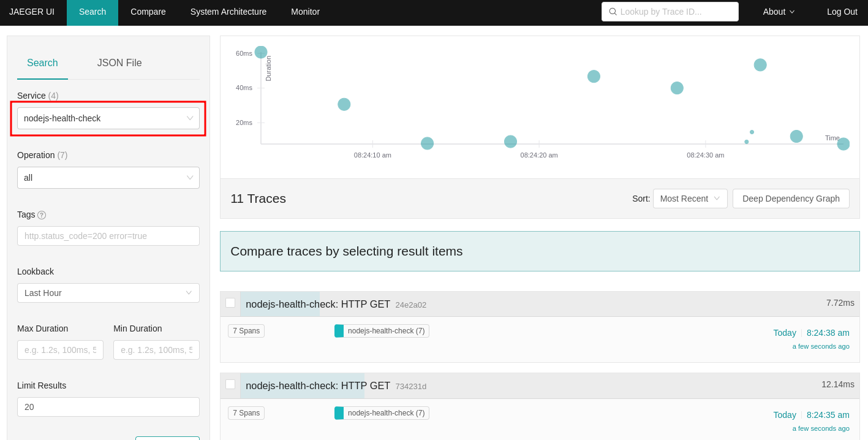Screen dimensions: 868x440
Task: Click the Deep Dependency Graph button
Action: (791, 199)
